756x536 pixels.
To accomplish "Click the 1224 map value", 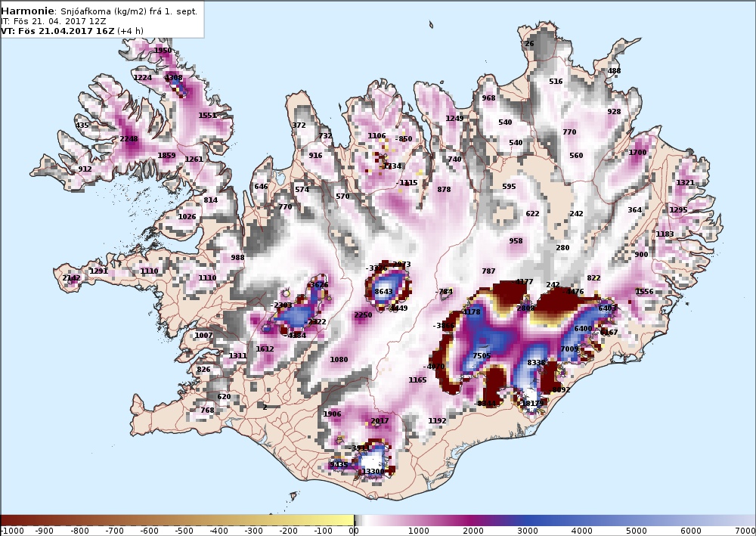I will (143, 78).
